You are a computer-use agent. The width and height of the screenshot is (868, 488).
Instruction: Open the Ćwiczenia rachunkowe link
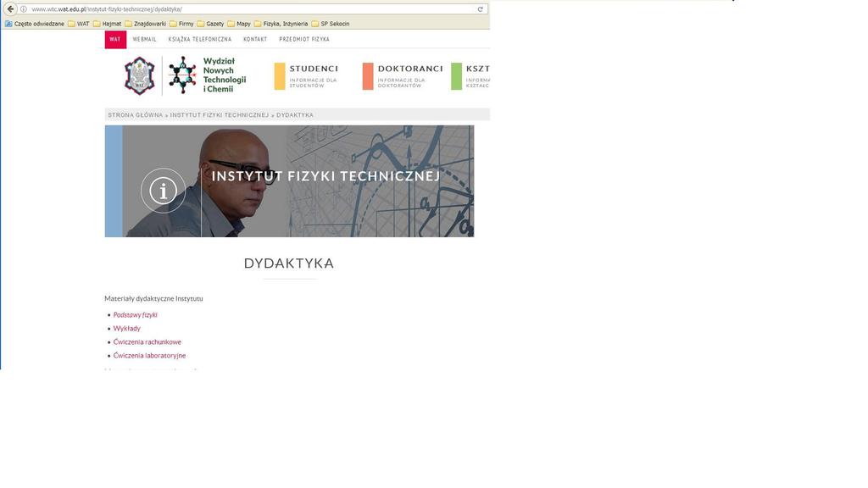click(x=147, y=342)
